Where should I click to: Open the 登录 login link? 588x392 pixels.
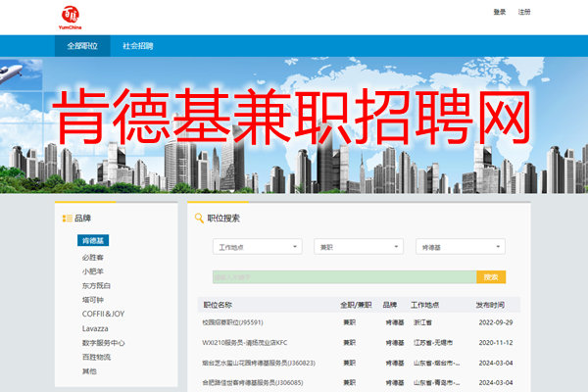point(499,12)
